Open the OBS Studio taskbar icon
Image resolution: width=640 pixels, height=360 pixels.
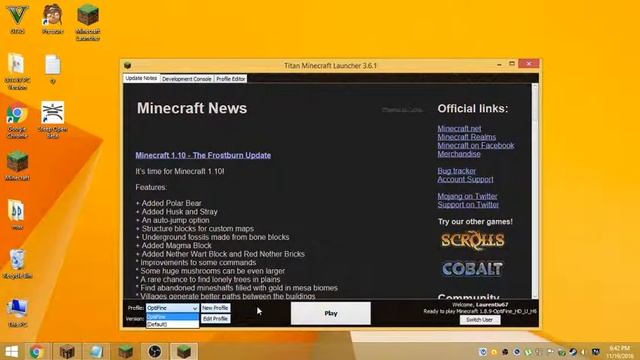[x=155, y=351]
